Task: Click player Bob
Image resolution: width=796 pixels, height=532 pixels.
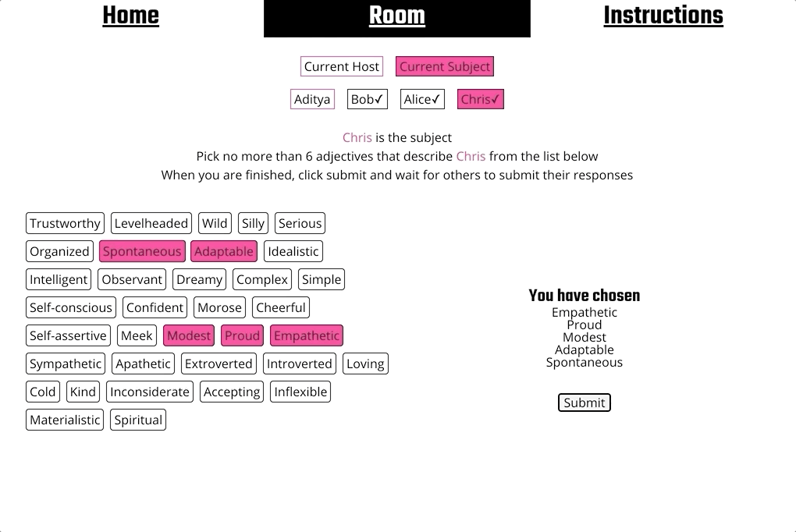Action: (x=367, y=99)
